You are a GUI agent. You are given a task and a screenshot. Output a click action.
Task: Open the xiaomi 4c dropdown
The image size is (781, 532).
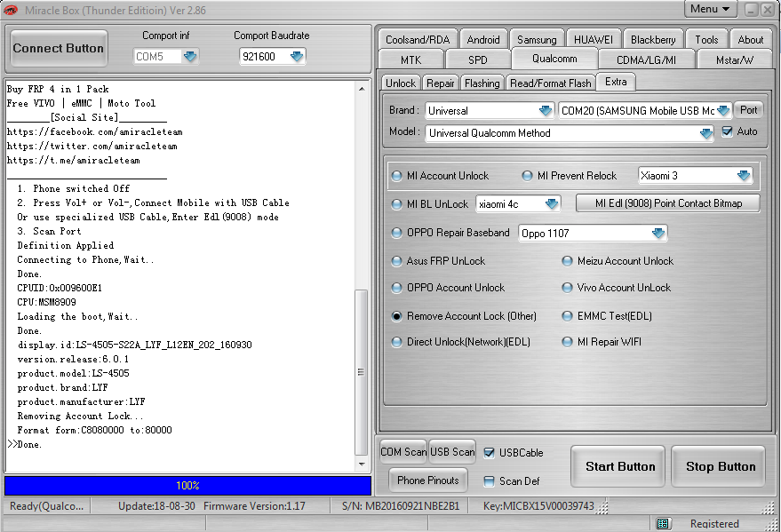point(552,204)
